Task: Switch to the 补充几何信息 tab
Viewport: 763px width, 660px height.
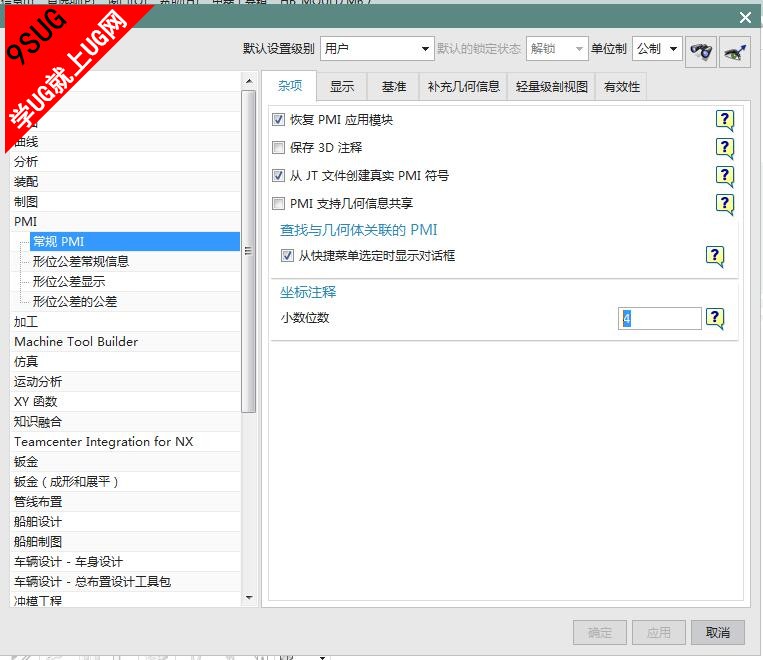Action: point(463,87)
